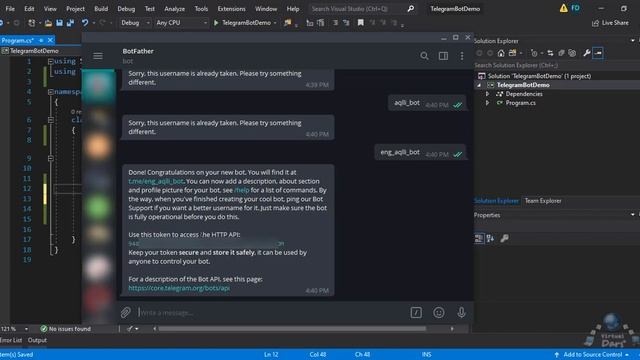
Task: Open the Edit menu
Action: 29,9
